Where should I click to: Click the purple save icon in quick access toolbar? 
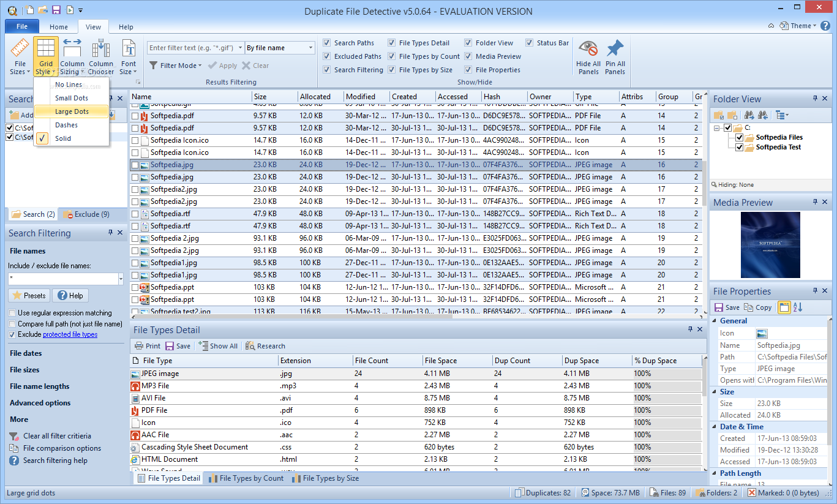(56, 10)
